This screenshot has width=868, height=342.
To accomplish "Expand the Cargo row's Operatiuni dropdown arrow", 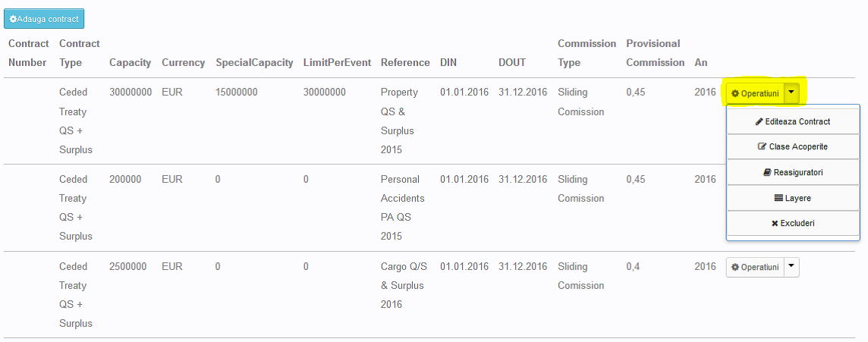I will click(790, 267).
